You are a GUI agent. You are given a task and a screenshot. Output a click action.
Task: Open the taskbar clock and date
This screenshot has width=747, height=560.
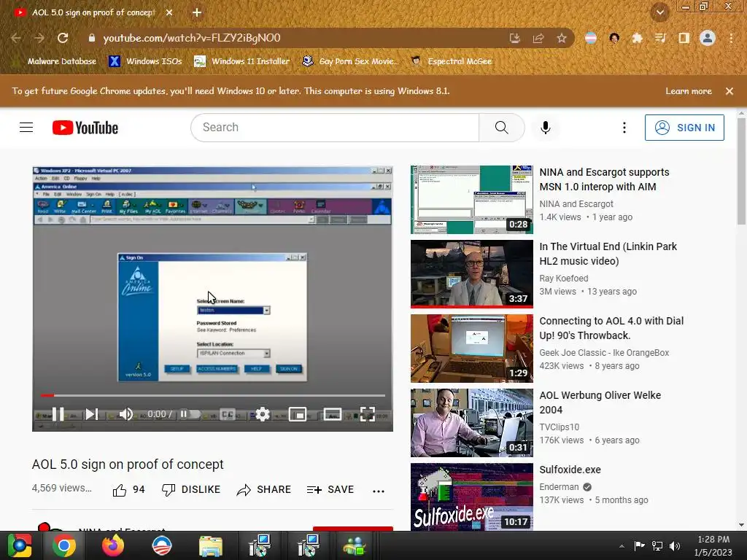point(713,545)
